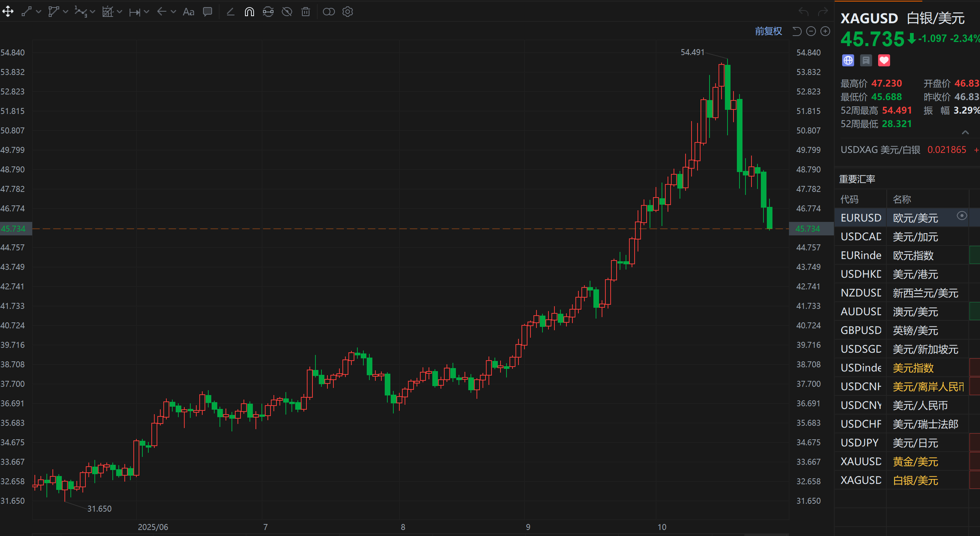Toggle the red heart favorite icon
This screenshot has width=980, height=536.
(884, 60)
